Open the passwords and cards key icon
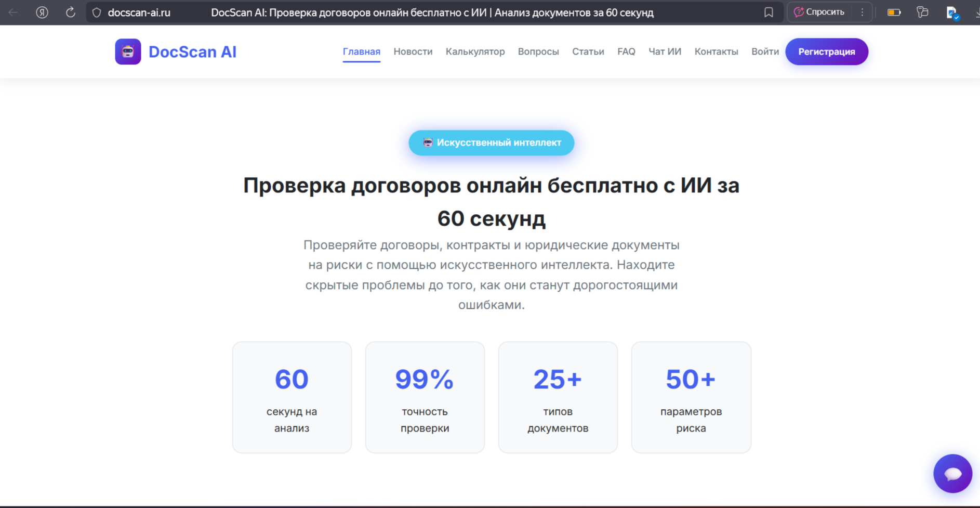980x508 pixels. pyautogui.click(x=922, y=12)
